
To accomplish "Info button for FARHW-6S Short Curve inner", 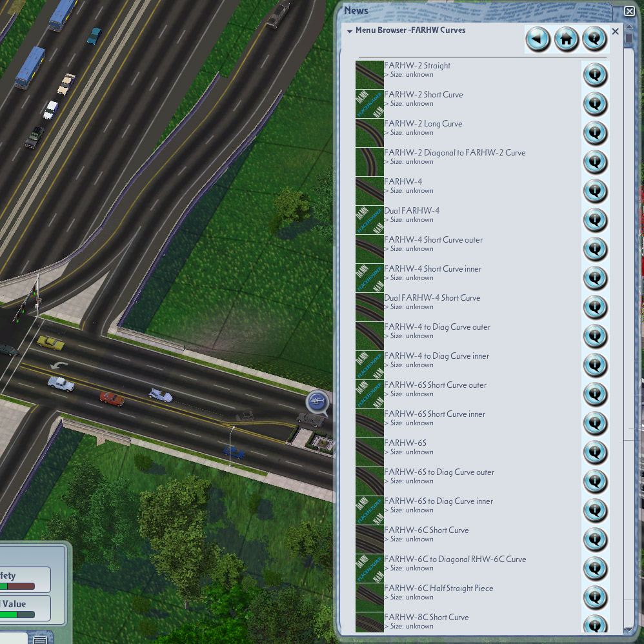I will [x=595, y=423].
